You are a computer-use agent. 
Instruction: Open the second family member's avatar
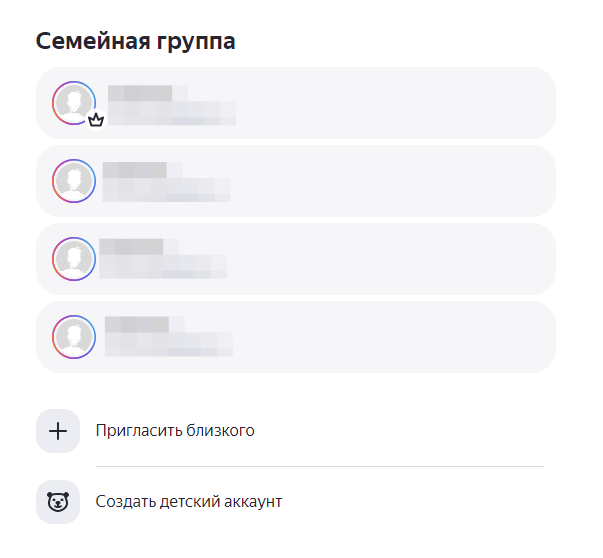[74, 181]
